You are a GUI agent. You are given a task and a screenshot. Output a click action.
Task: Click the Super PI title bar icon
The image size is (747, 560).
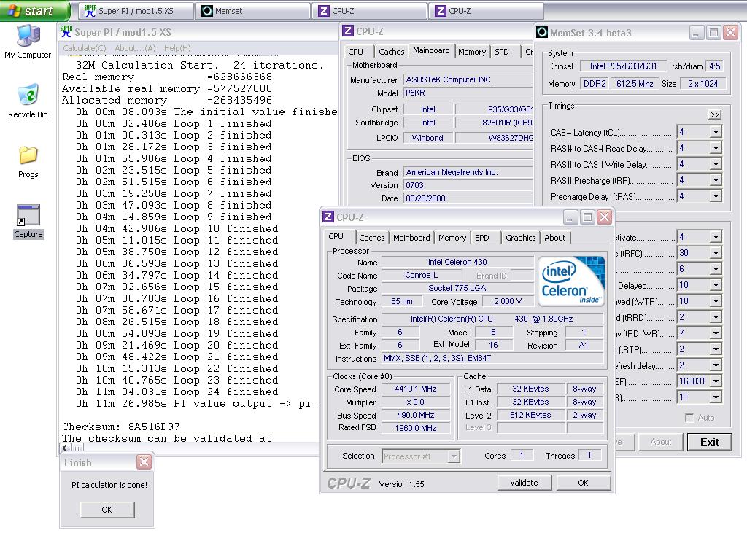pyautogui.click(x=66, y=32)
